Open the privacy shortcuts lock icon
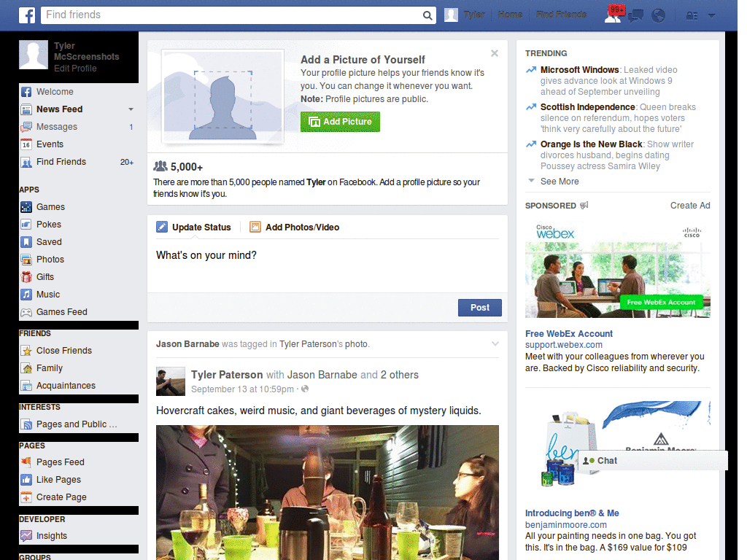The width and height of the screenshot is (747, 560). [x=690, y=15]
